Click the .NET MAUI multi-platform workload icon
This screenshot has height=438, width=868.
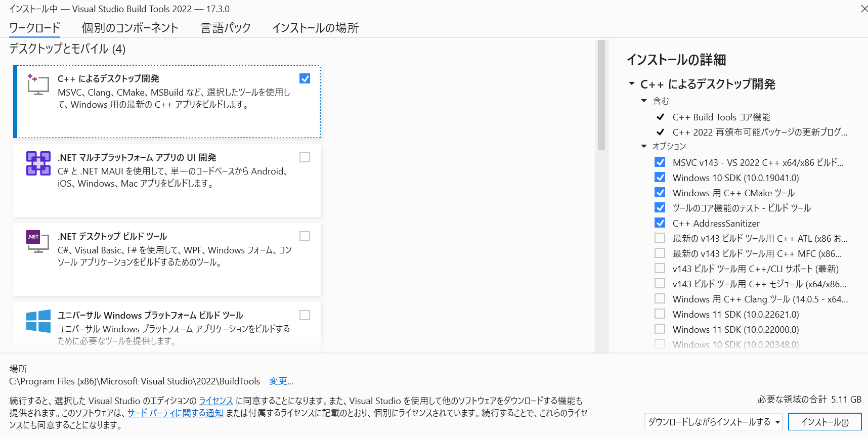click(38, 163)
